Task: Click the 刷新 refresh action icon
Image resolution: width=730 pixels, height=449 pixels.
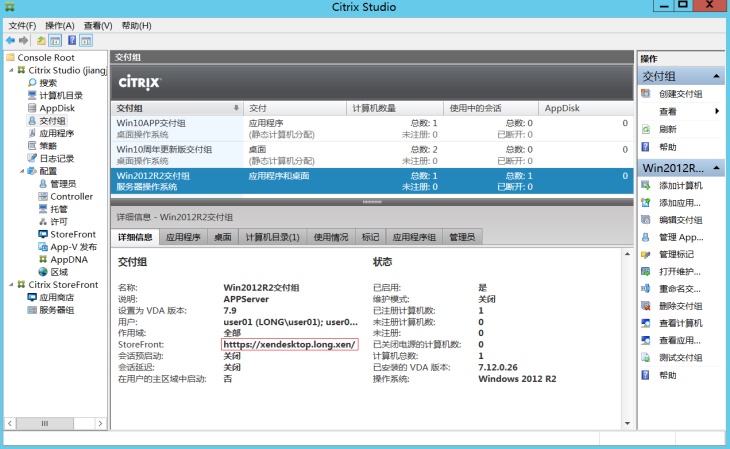Action: 646,129
